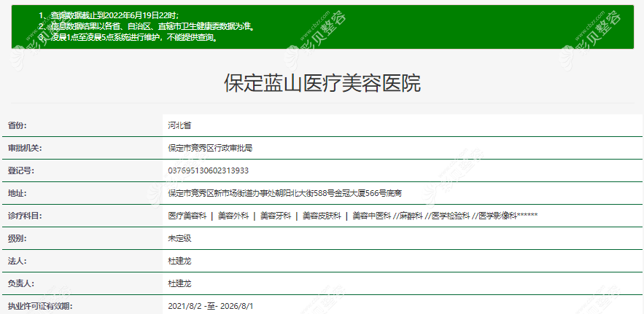Select 医学检验科 in the department list
The width and height of the screenshot is (644, 314).
tap(451, 216)
